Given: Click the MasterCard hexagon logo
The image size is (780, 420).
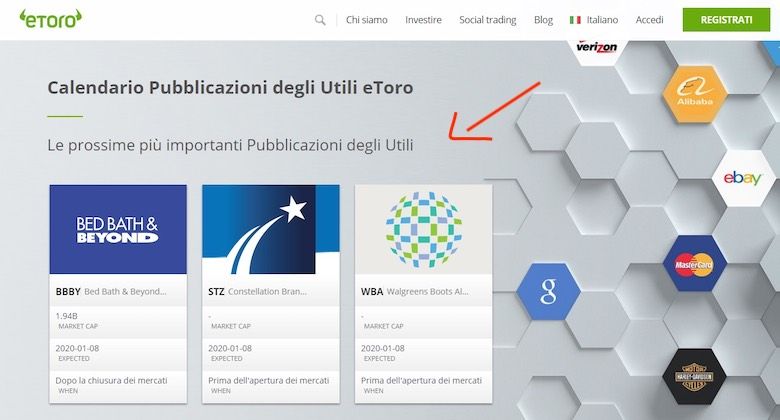Looking at the screenshot, I should (x=694, y=263).
